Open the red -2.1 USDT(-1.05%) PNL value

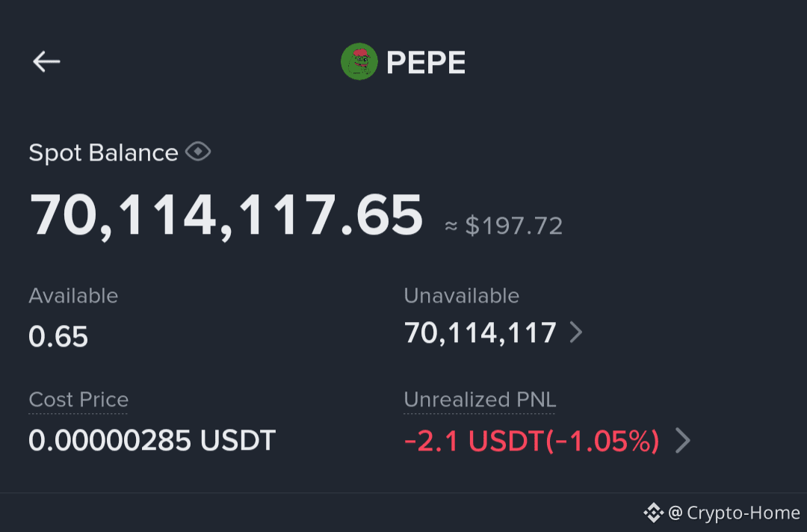click(532, 441)
